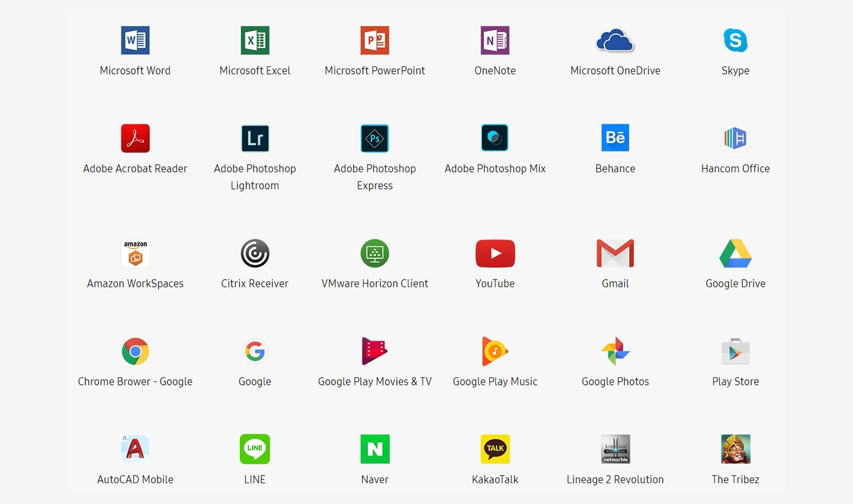Launch the AutoCAD Mobile icon

pyautogui.click(x=135, y=449)
